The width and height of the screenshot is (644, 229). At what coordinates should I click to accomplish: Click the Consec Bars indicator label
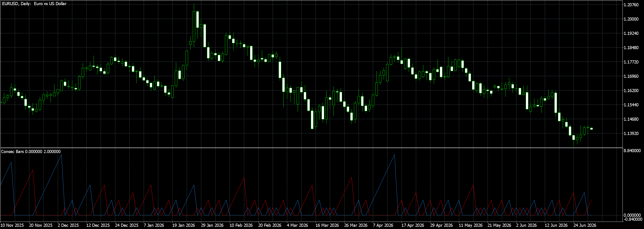pos(31,151)
